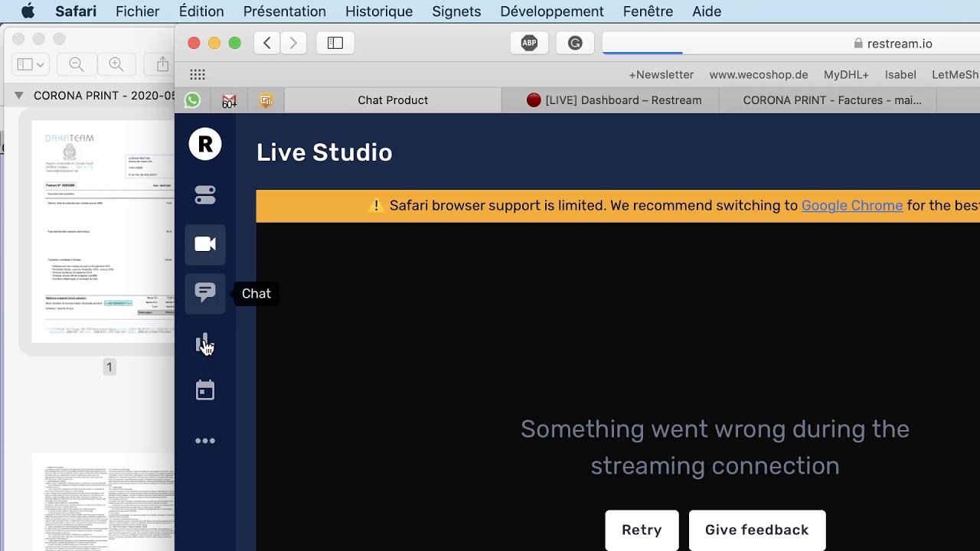Image resolution: width=980 pixels, height=551 pixels.
Task: Open the favorites grid icon
Action: tap(198, 74)
